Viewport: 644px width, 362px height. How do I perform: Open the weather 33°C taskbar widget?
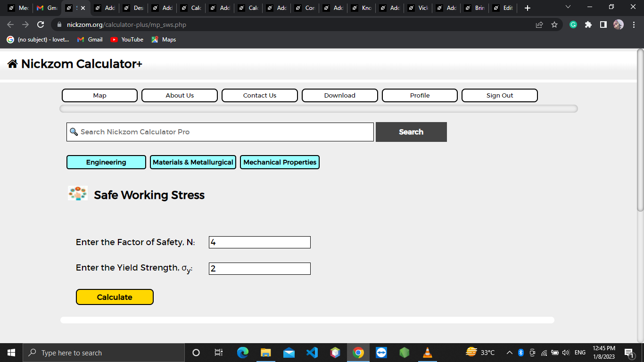click(480, 353)
